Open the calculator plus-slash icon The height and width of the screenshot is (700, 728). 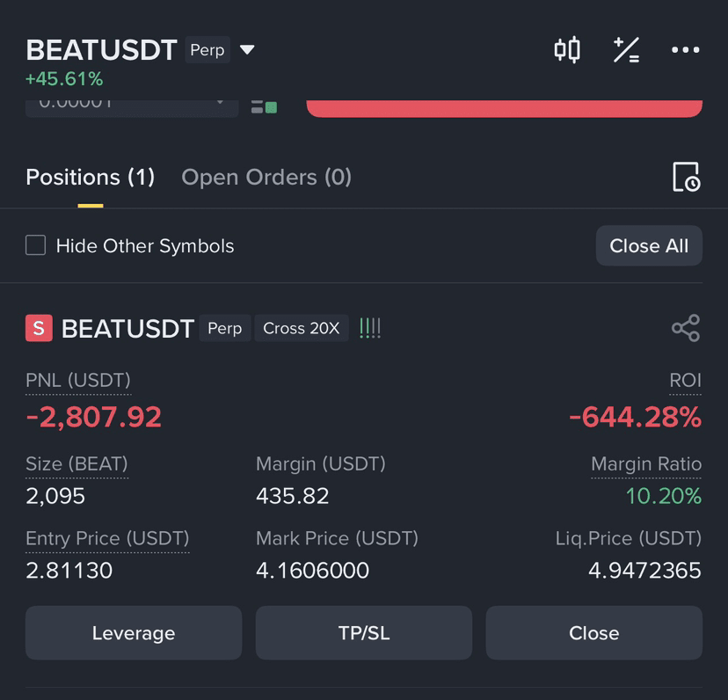tap(626, 50)
